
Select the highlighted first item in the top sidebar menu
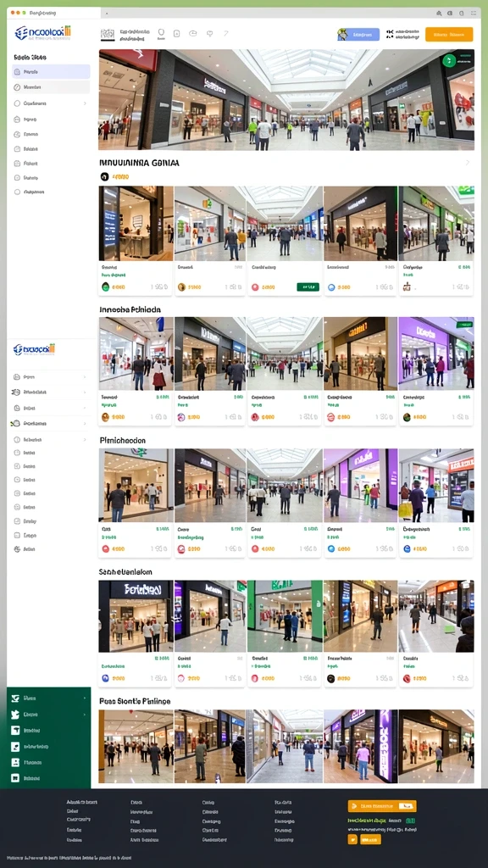pyautogui.click(x=51, y=71)
